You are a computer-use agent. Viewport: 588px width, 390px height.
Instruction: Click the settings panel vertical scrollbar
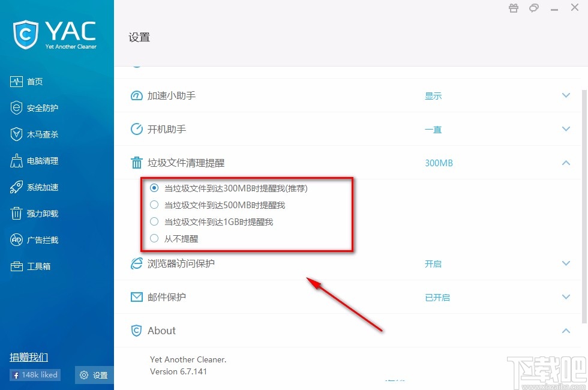[x=584, y=206]
